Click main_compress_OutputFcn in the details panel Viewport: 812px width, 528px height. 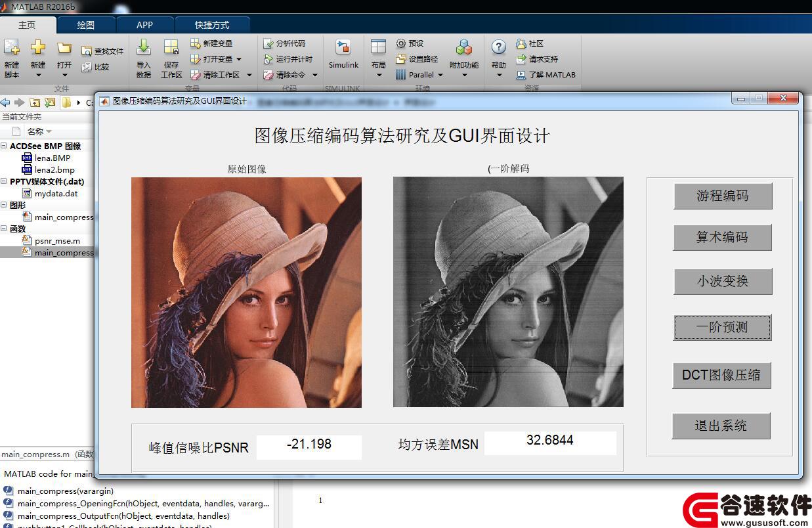(x=123, y=516)
